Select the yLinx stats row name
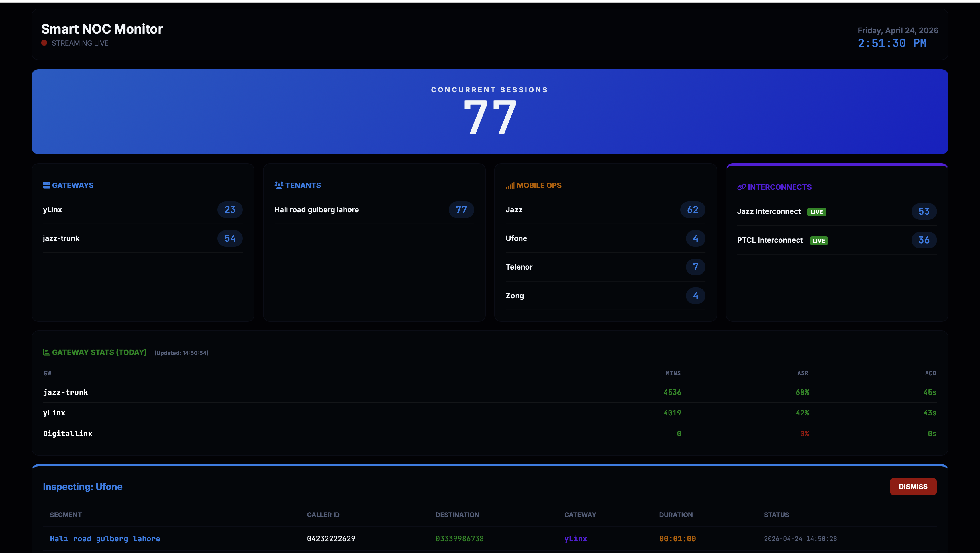The width and height of the screenshot is (980, 553). tap(54, 413)
